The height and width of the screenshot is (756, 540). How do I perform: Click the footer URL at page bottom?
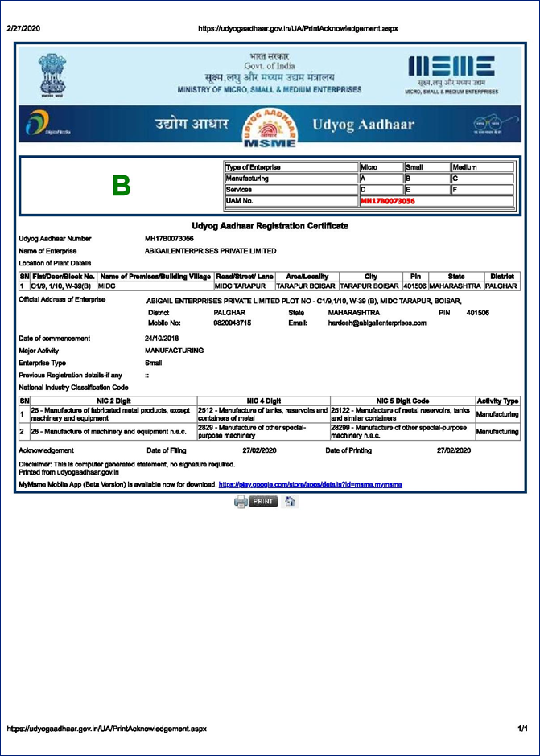click(107, 729)
